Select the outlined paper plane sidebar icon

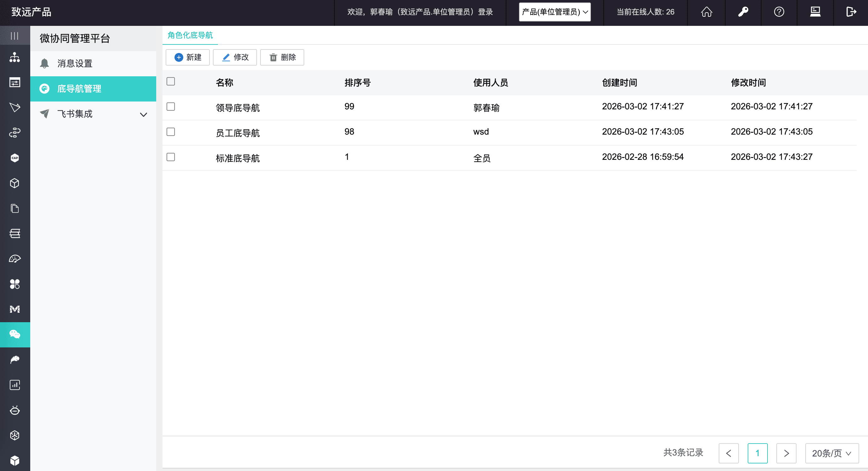click(x=14, y=107)
